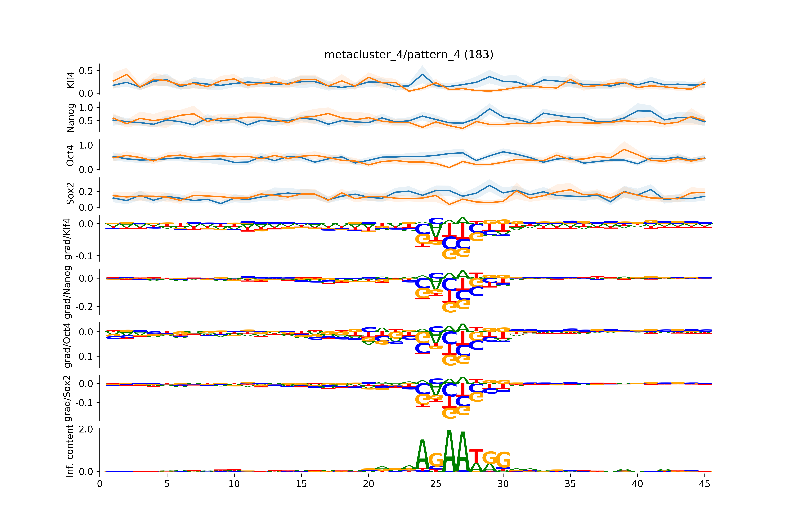Image resolution: width=798 pixels, height=532 pixels.
Task: Click the Klf4 y-axis label
Action: point(70,80)
